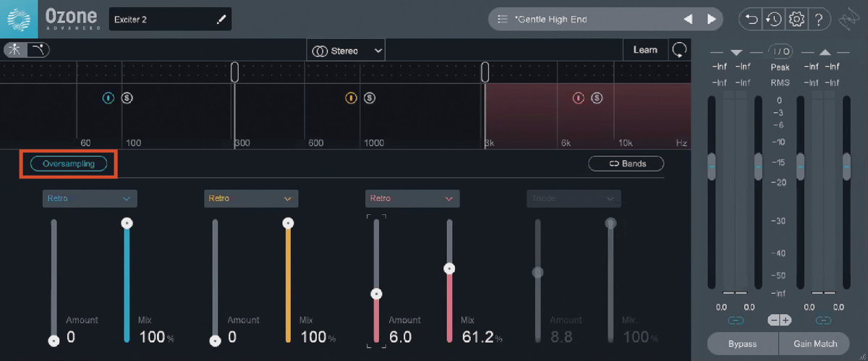868x361 pixels.
Task: Click the band 2 Amount slider handle
Action: tap(215, 340)
